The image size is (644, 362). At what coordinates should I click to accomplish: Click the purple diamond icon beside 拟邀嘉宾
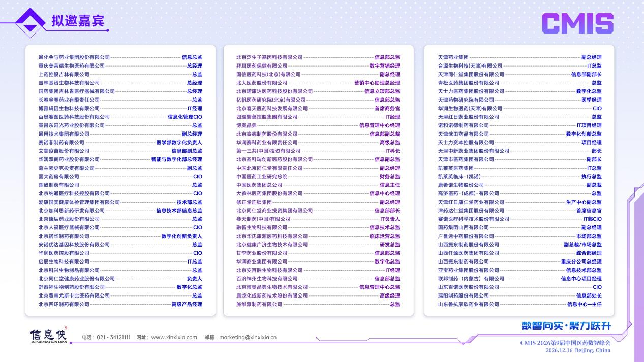[x=30, y=22]
